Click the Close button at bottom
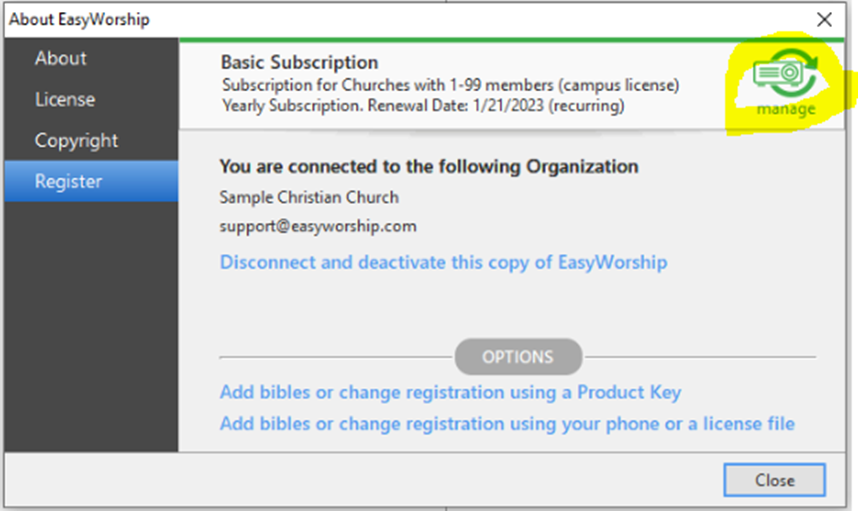The height and width of the screenshot is (511, 858). coord(774,480)
